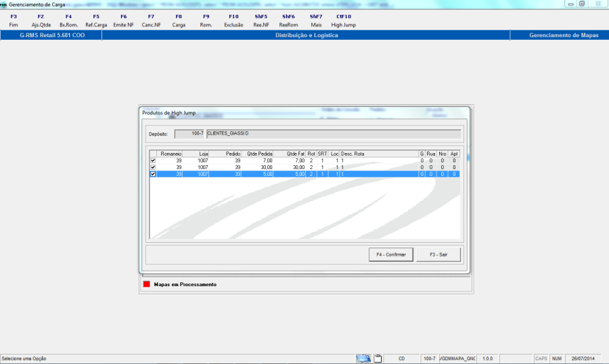Click the Romaneio column header
The height and width of the screenshot is (364, 609).
tap(169, 154)
